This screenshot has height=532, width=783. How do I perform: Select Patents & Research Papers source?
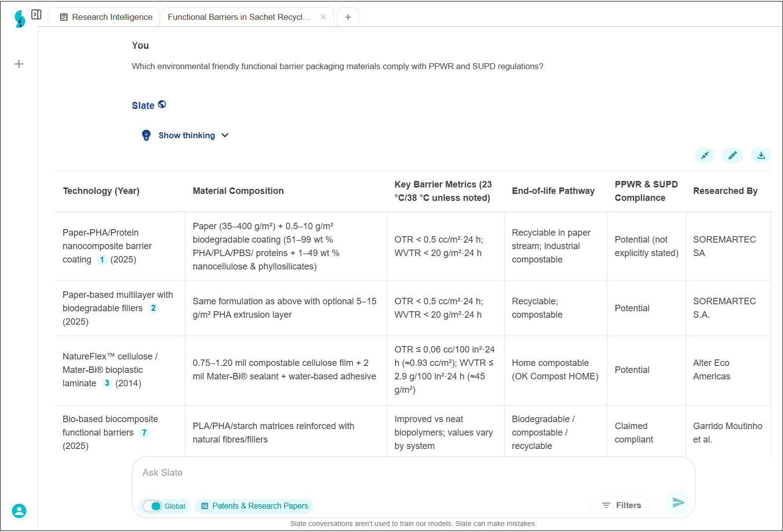point(254,506)
